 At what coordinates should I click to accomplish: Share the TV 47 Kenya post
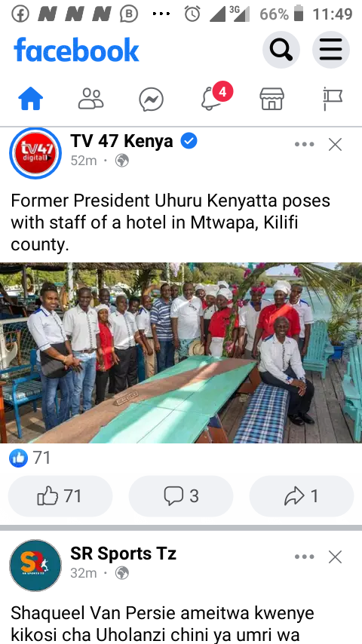tap(301, 495)
